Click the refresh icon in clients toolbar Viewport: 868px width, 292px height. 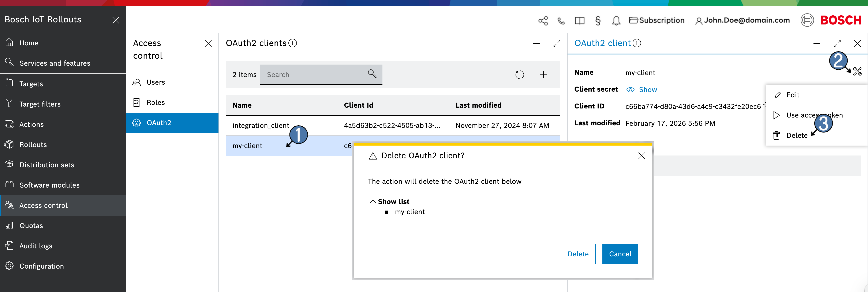pyautogui.click(x=520, y=75)
